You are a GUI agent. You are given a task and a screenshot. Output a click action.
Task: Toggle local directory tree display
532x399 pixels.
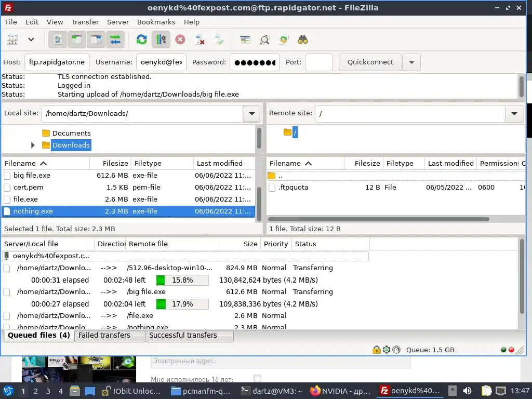(x=77, y=39)
